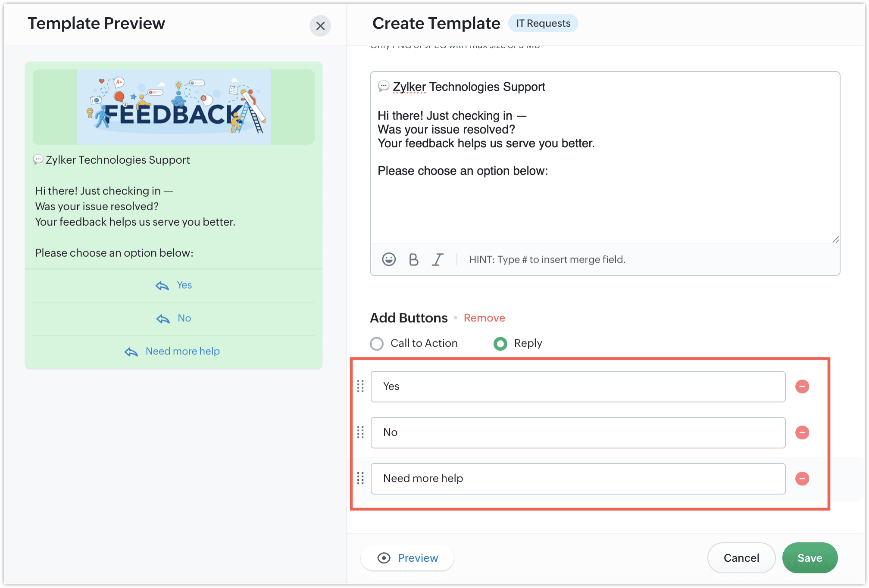Click the Yes reply in the preview
The width and height of the screenshot is (869, 588).
coord(174,285)
